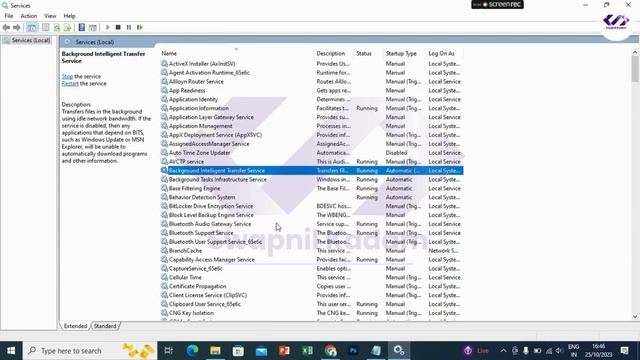This screenshot has height=360, width=640.
Task: Click the Restart Service toolbar icon
Action: coord(140,27)
